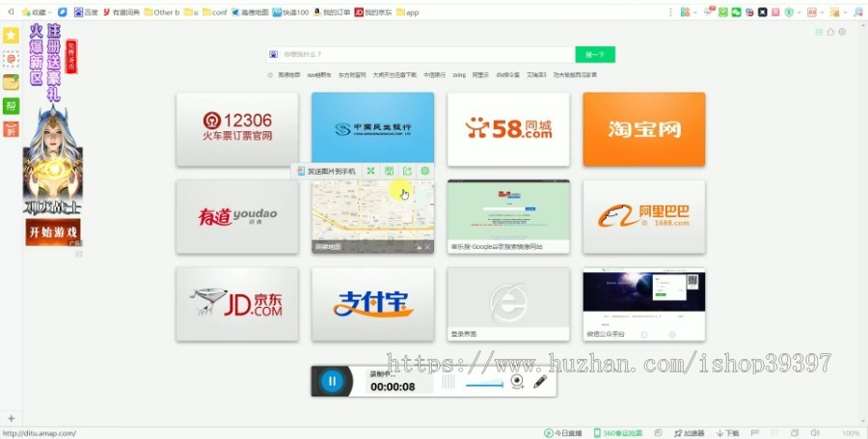Remove the map tile with its X

tap(427, 247)
